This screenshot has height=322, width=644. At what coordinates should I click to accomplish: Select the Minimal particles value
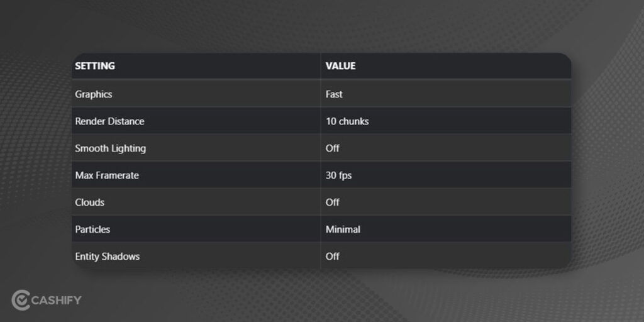[x=343, y=230]
